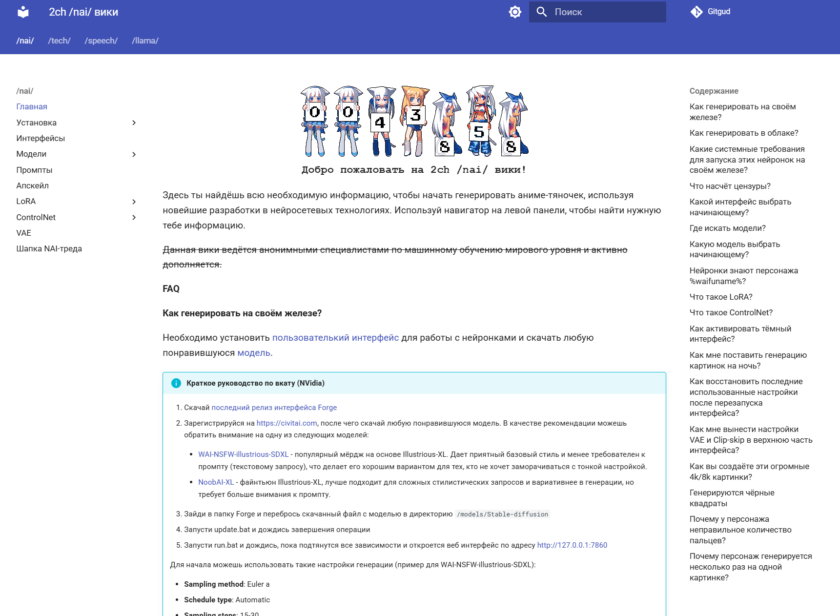
Task: Jump to Что насчёт цензуры?
Action: pyautogui.click(x=730, y=186)
